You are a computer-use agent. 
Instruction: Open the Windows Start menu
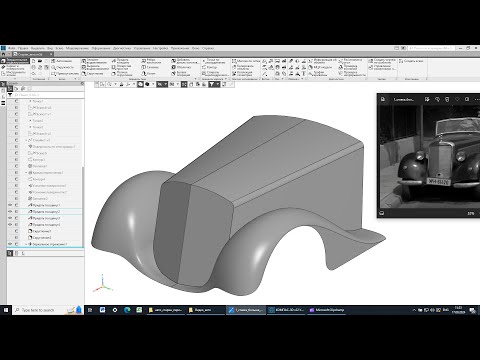pyautogui.click(x=6, y=310)
